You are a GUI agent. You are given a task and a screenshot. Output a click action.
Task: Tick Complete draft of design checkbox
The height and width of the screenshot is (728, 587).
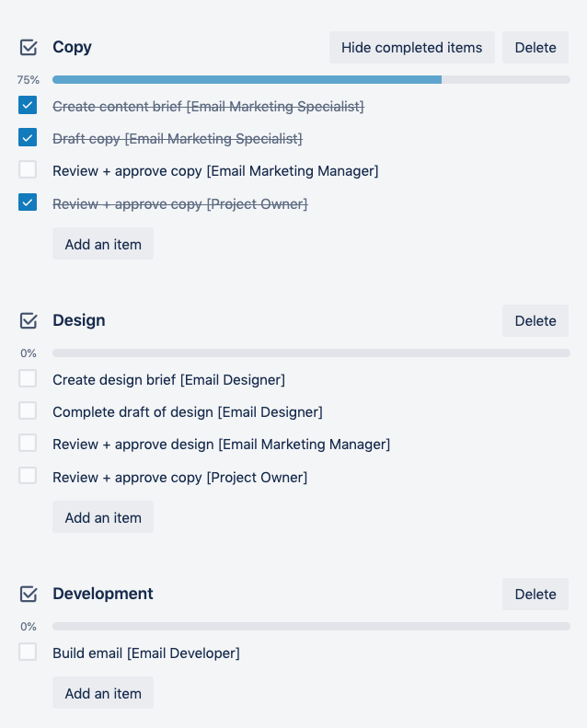click(x=28, y=411)
